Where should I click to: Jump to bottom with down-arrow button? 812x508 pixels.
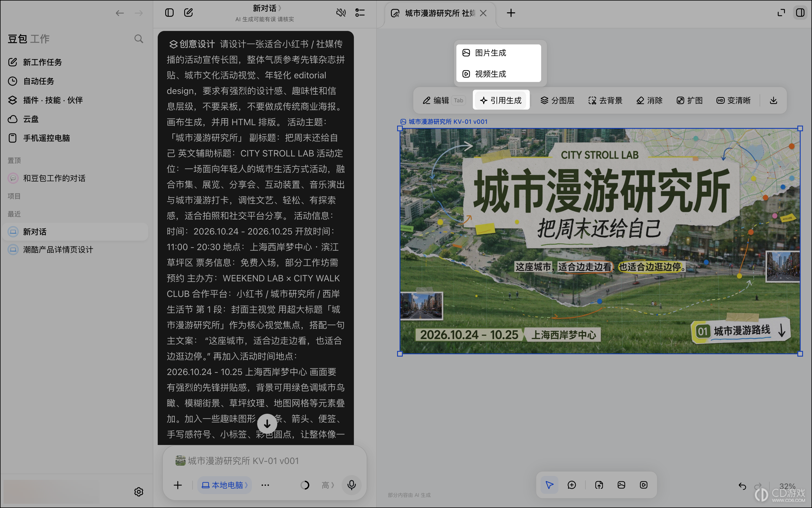(267, 424)
